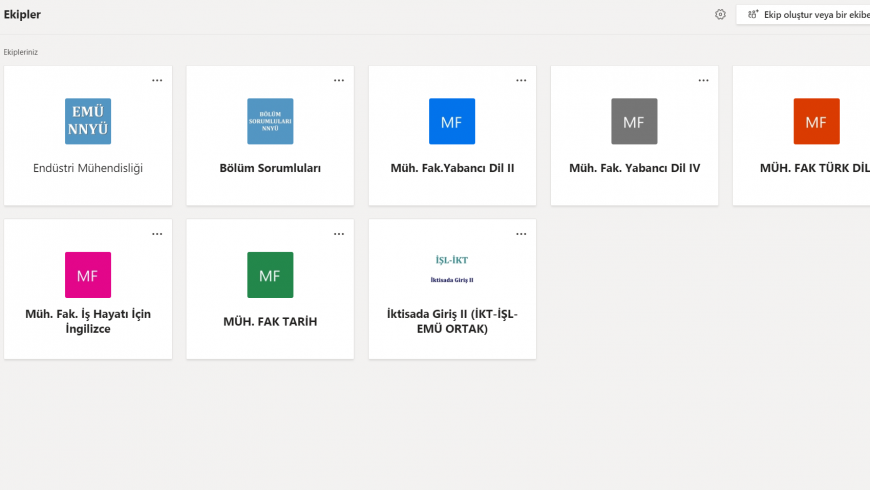870x490 pixels.
Task: Click the İŞL-İKT İktisada Giriş II thumbnail
Action: [452, 268]
